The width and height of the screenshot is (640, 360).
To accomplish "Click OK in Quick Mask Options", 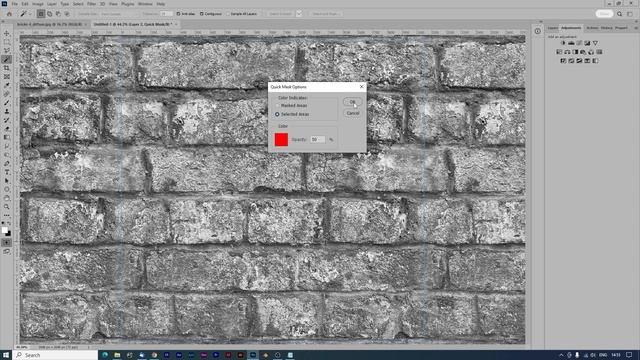I will coord(353,102).
